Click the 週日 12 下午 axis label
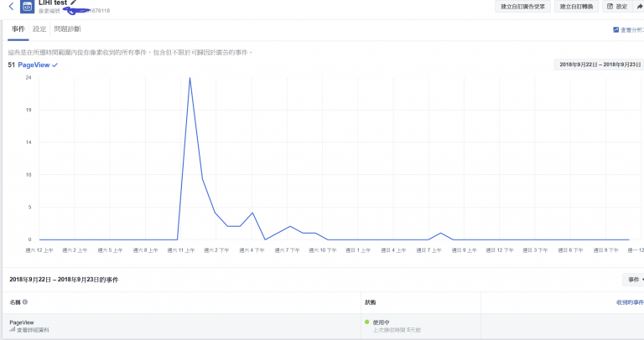The image size is (644, 340). [x=500, y=250]
